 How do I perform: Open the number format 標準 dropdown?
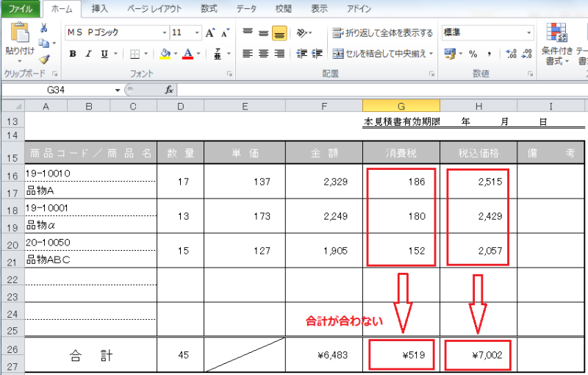[x=528, y=33]
